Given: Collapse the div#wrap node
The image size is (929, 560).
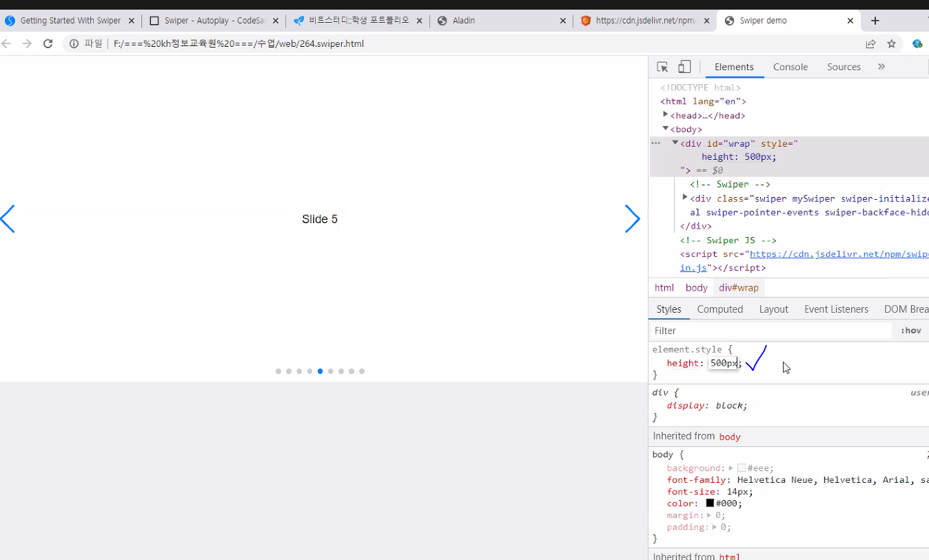Looking at the screenshot, I should (675, 143).
